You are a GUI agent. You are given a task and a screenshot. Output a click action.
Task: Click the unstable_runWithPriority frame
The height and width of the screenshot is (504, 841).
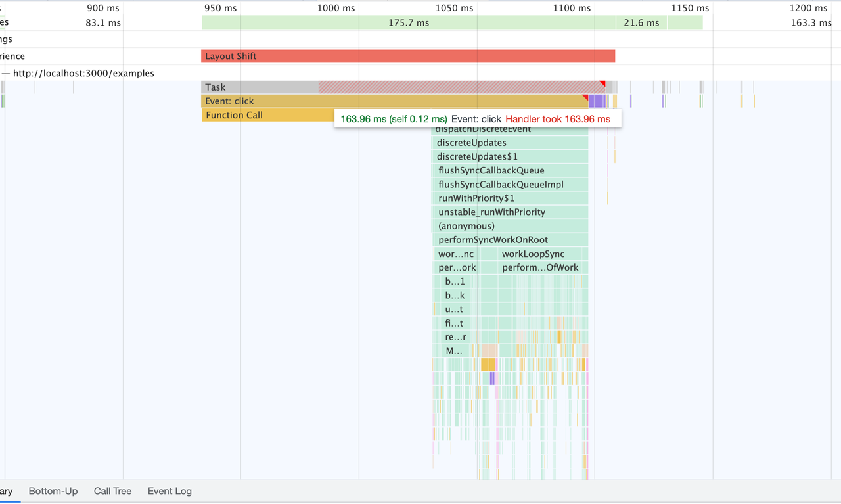point(509,212)
